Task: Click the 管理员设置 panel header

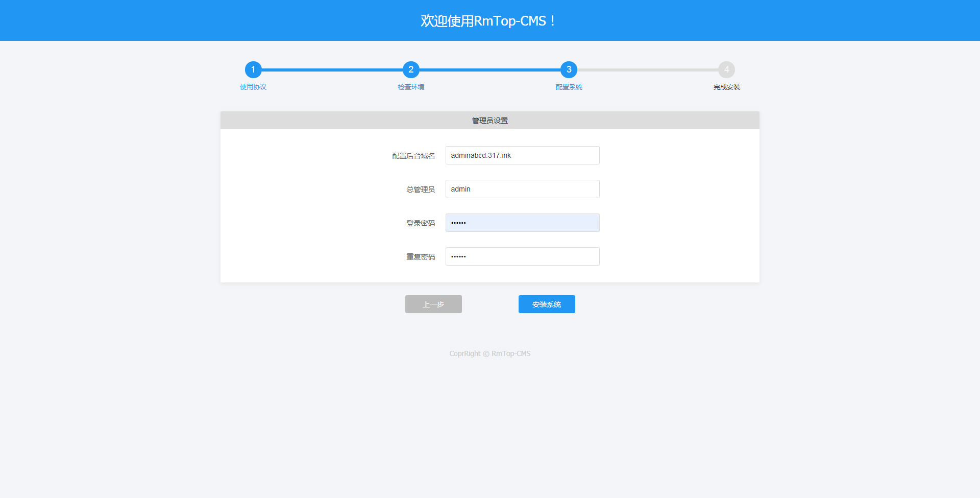Action: pyautogui.click(x=490, y=121)
